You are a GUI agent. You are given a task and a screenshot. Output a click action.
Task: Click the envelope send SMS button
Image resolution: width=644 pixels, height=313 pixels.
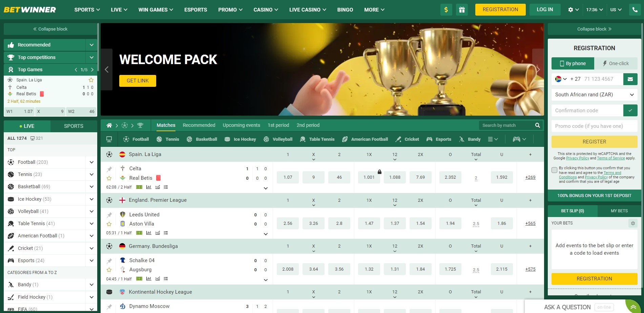pyautogui.click(x=630, y=79)
